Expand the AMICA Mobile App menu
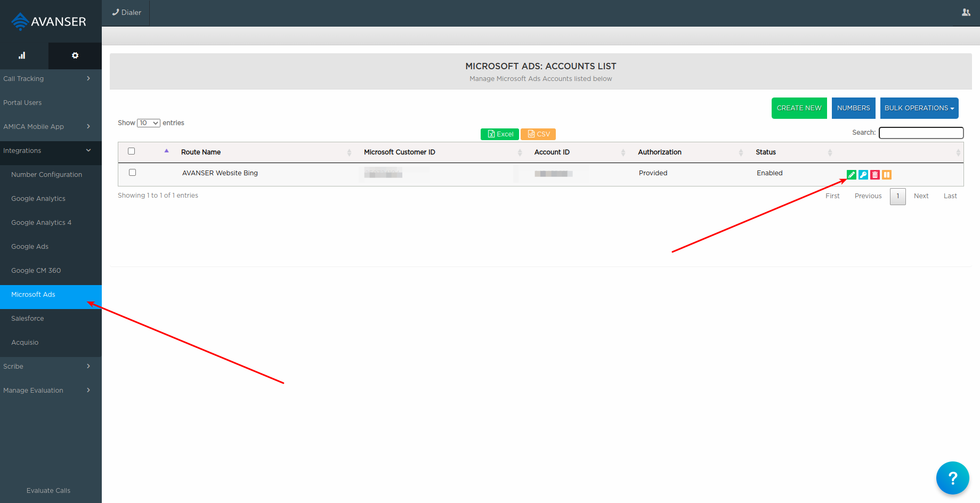The height and width of the screenshot is (503, 980). [51, 127]
